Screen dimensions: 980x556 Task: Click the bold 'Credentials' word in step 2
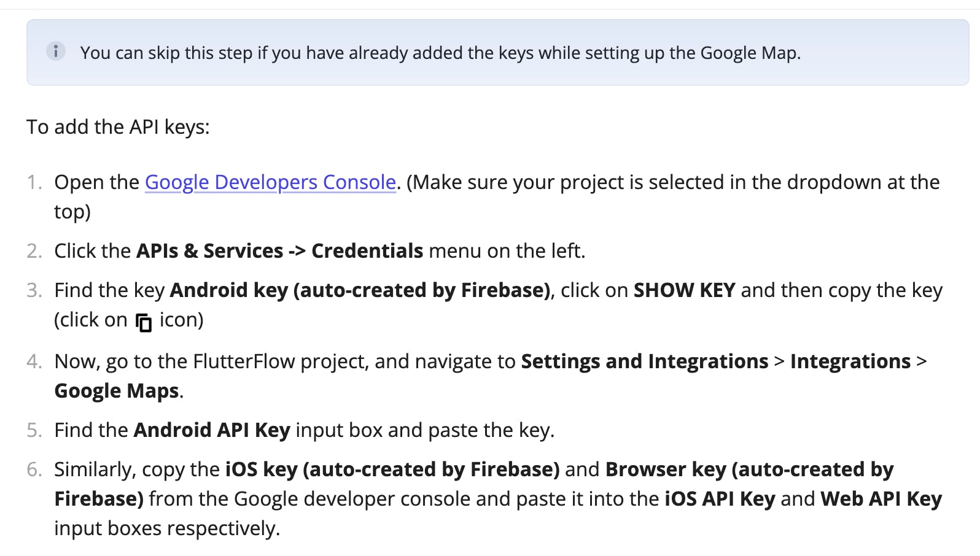(367, 251)
